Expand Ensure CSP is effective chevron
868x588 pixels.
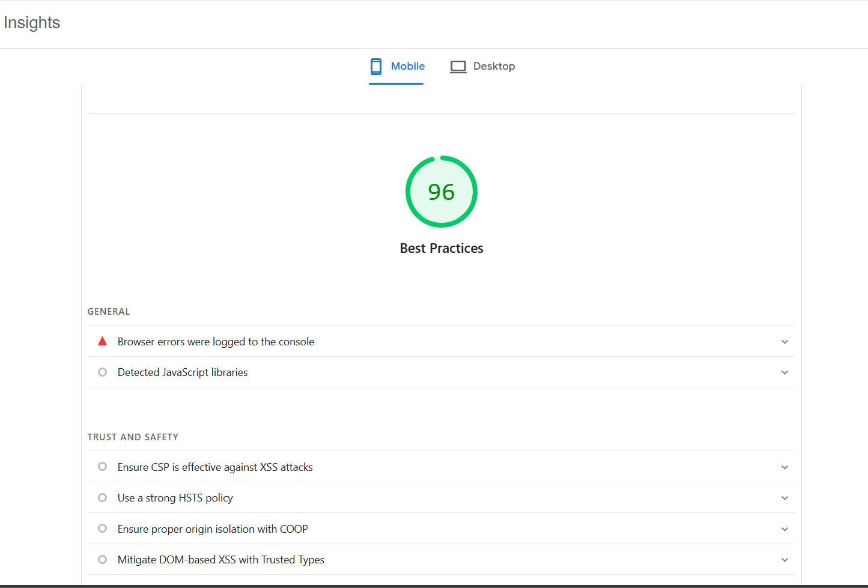(x=785, y=467)
